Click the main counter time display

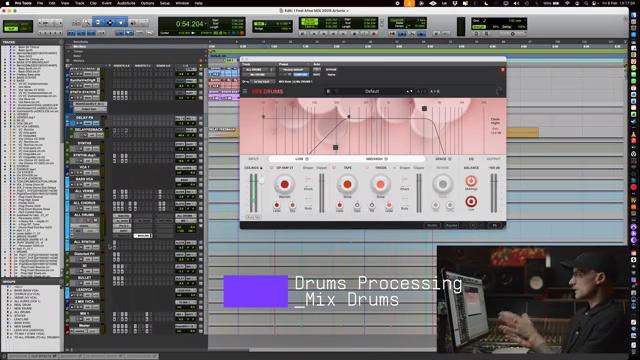189,24
